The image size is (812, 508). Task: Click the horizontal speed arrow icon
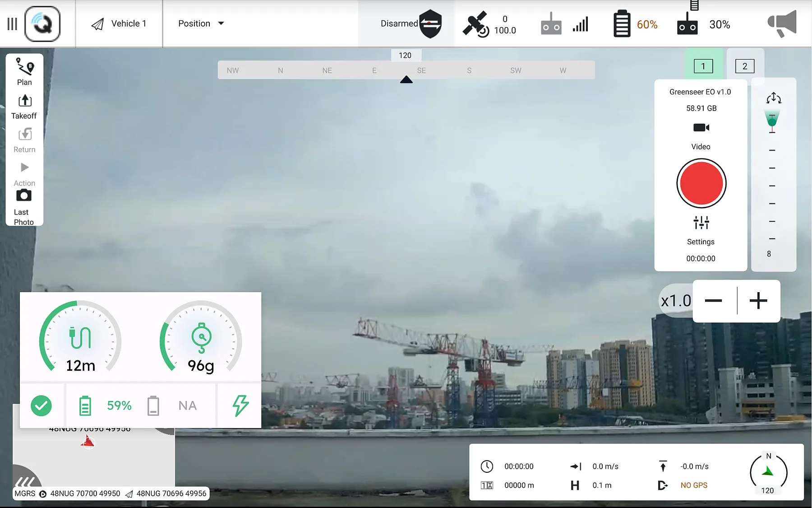[576, 466]
